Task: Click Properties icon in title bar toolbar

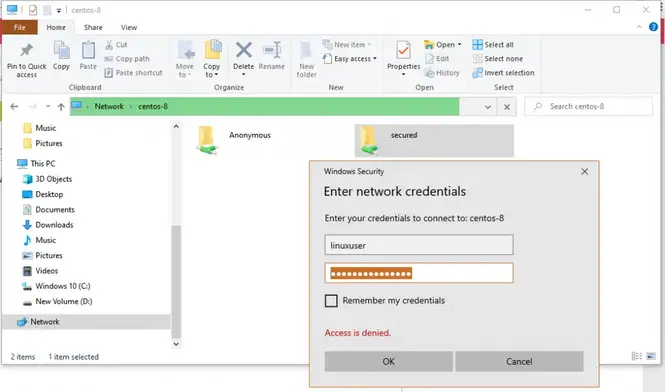Action: [33, 10]
